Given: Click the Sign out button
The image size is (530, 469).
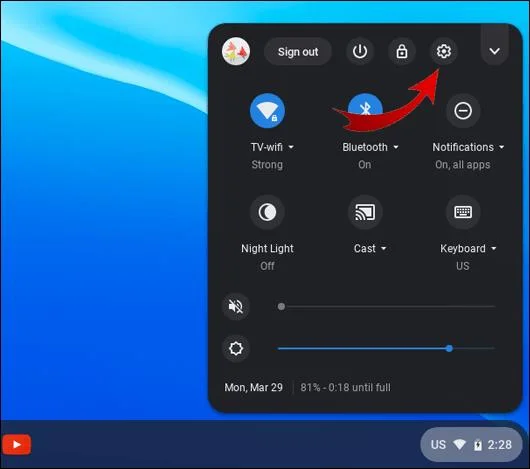Looking at the screenshot, I should point(298,52).
